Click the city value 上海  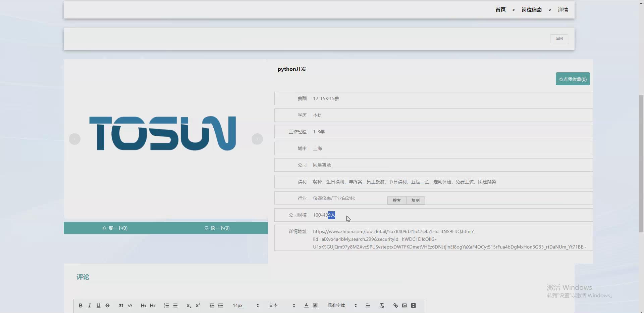click(x=317, y=148)
